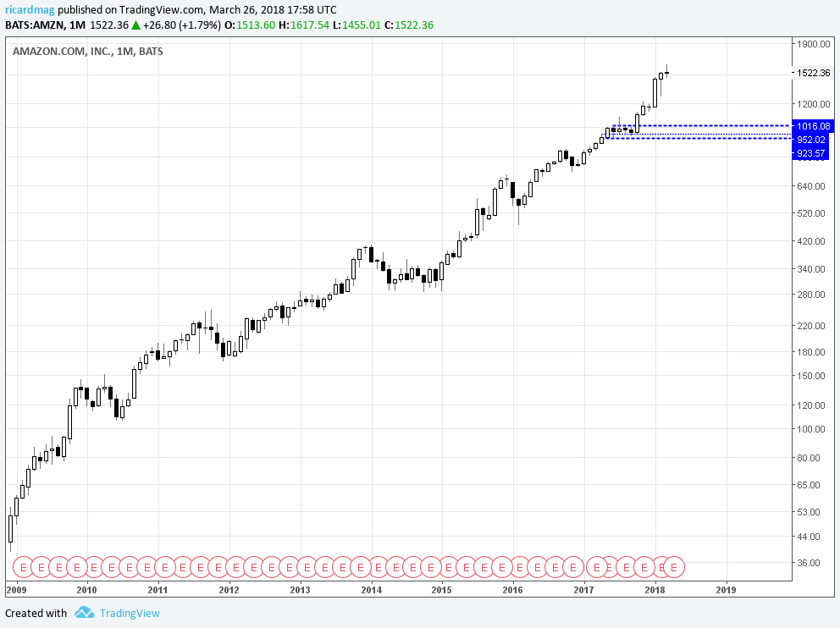Click the 2016 year label on time axis
Image resolution: width=840 pixels, height=628 pixels.
pos(512,590)
